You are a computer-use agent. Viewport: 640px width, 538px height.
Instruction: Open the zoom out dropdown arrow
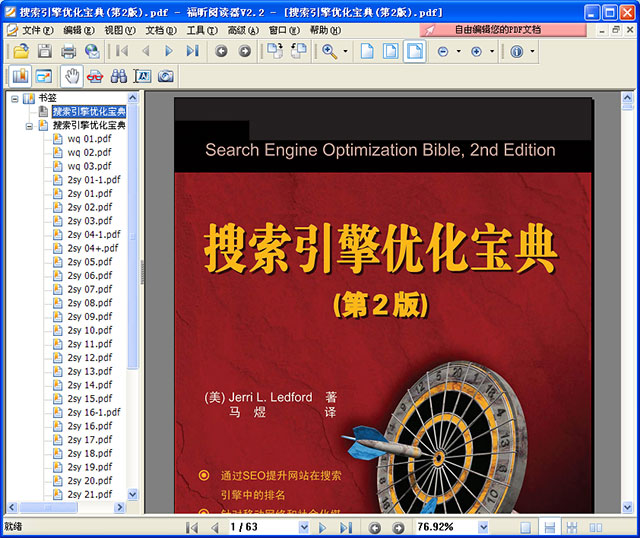458,51
